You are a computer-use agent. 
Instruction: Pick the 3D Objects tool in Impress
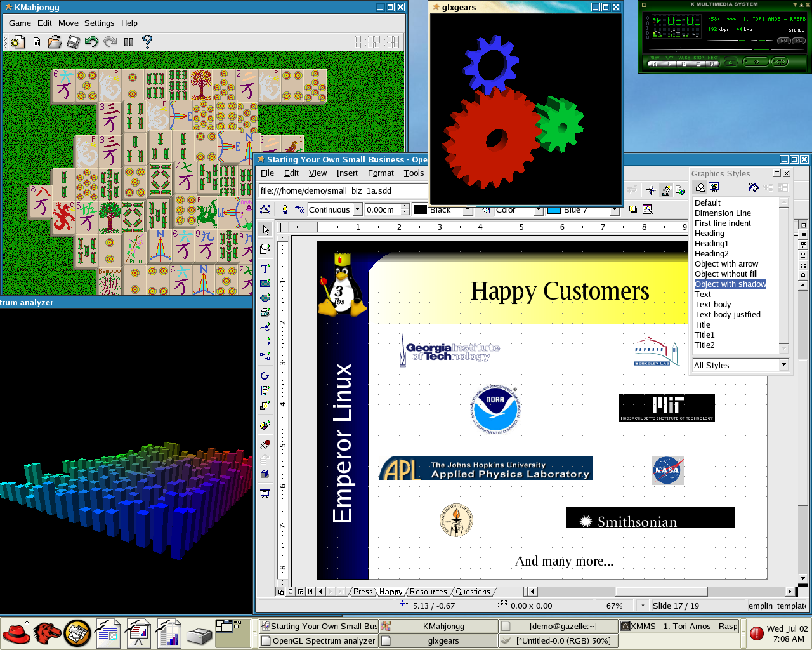(x=266, y=312)
